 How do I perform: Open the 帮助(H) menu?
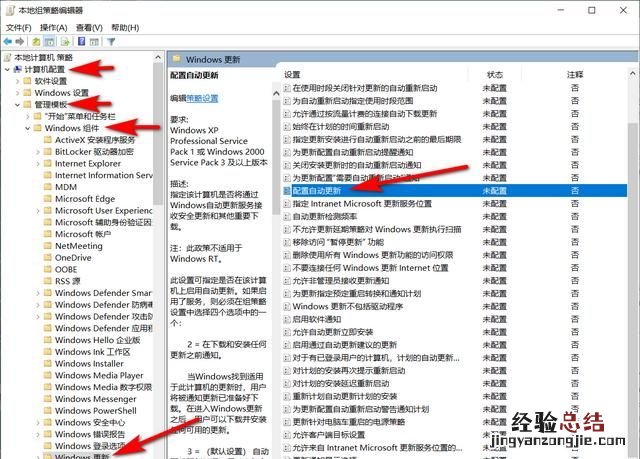tap(125, 28)
